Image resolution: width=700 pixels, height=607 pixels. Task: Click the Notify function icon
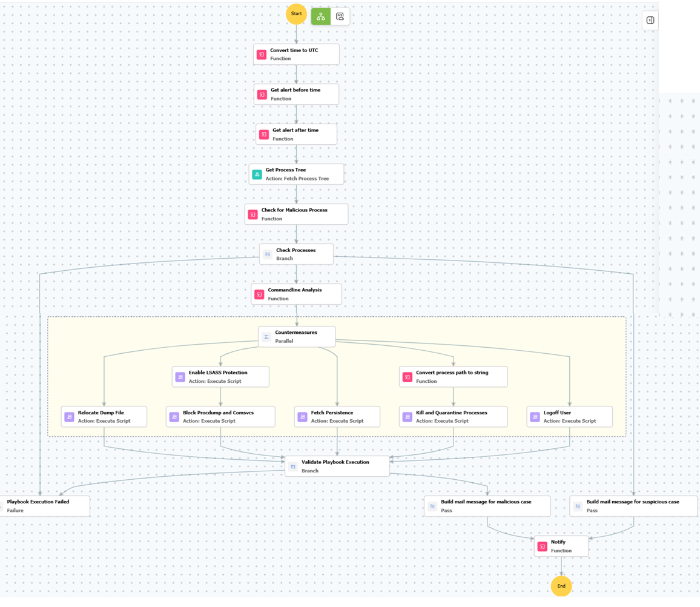(x=543, y=546)
